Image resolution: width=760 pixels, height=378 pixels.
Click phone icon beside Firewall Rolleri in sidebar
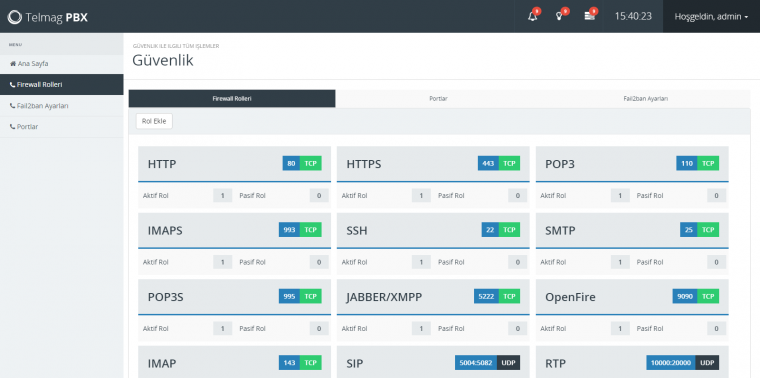[13, 84]
